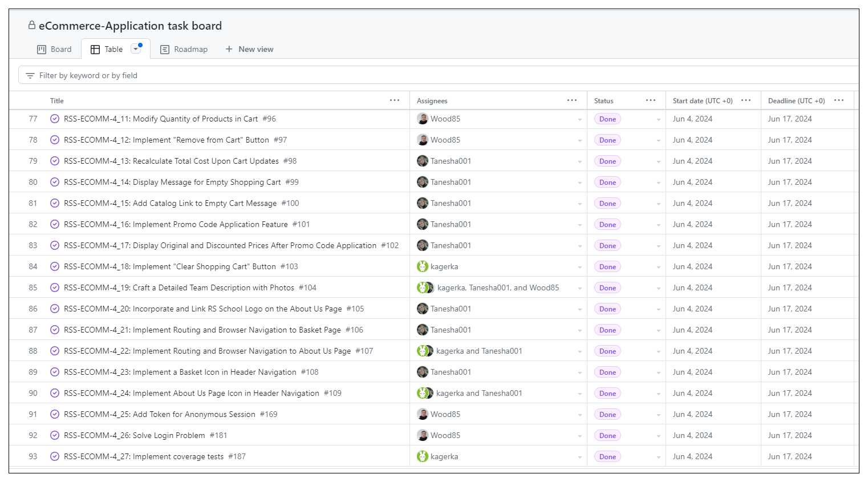Open Assignees column options menu

click(x=572, y=100)
